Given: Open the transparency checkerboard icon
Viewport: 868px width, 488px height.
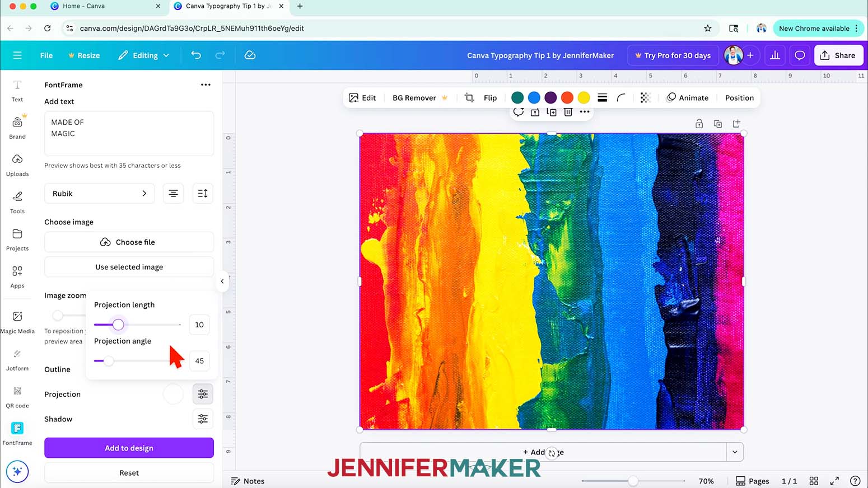Looking at the screenshot, I should point(645,98).
